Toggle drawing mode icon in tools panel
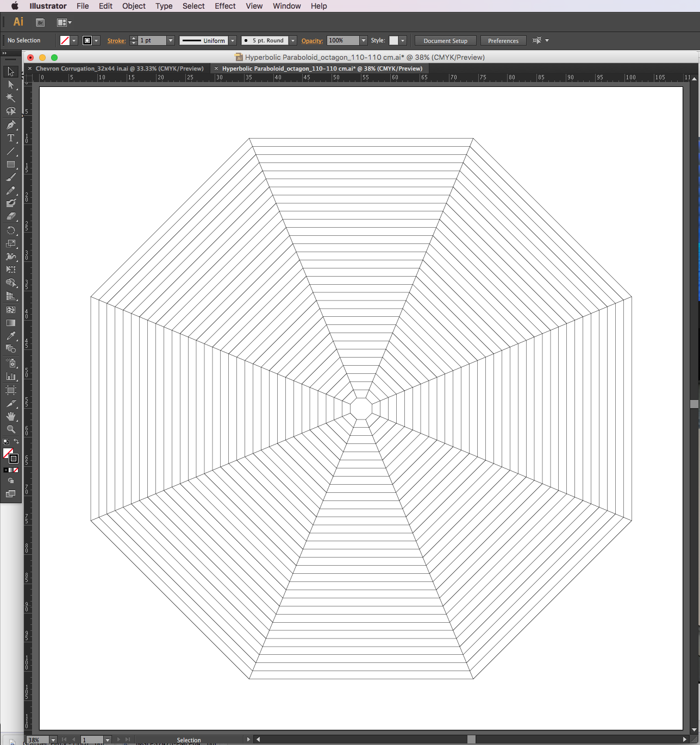This screenshot has height=745, width=700. click(10, 481)
